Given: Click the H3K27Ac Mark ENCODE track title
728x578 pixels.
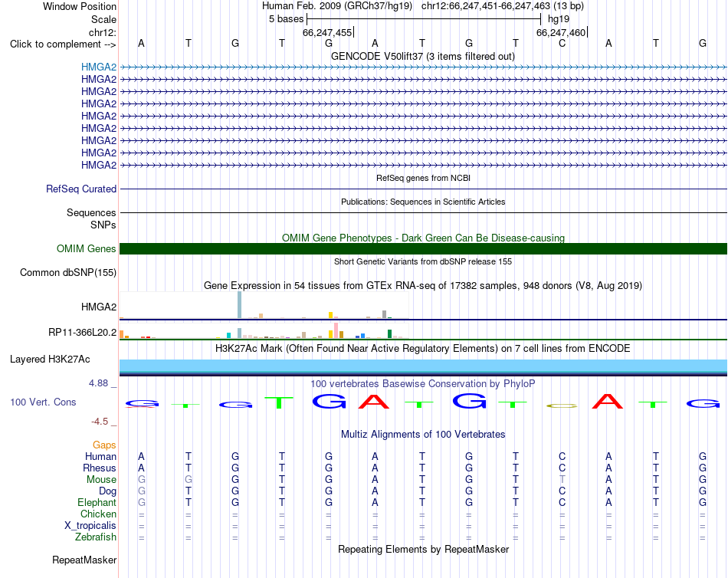Looking at the screenshot, I should [x=423, y=349].
